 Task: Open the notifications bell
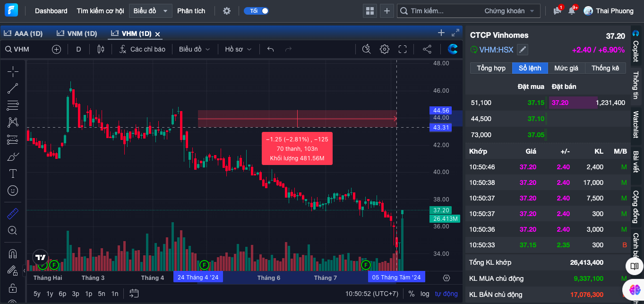pyautogui.click(x=572, y=10)
